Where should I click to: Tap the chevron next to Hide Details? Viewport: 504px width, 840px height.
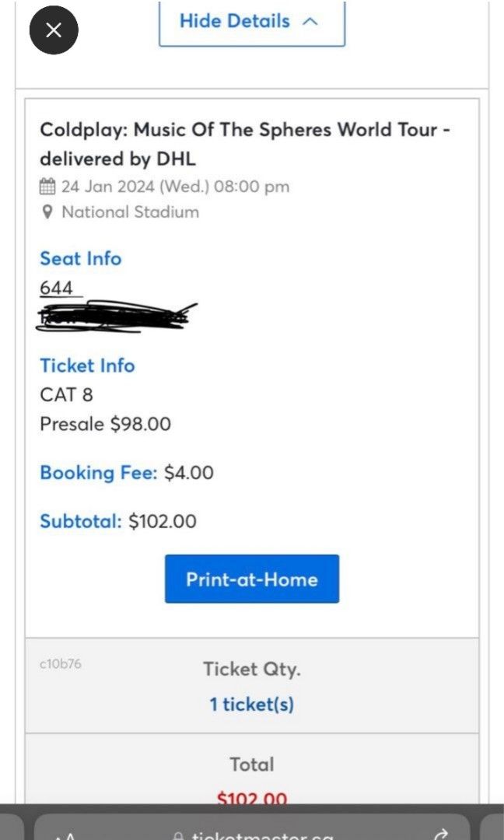310,22
